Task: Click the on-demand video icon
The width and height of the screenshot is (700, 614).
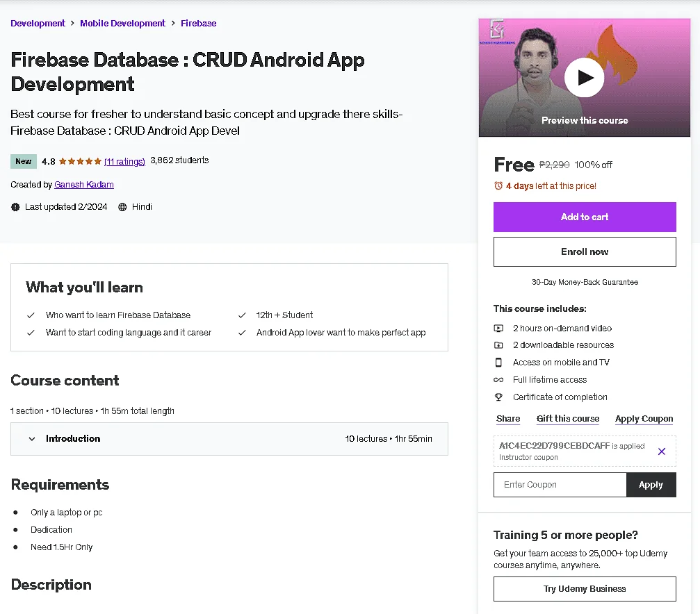Action: 498,329
